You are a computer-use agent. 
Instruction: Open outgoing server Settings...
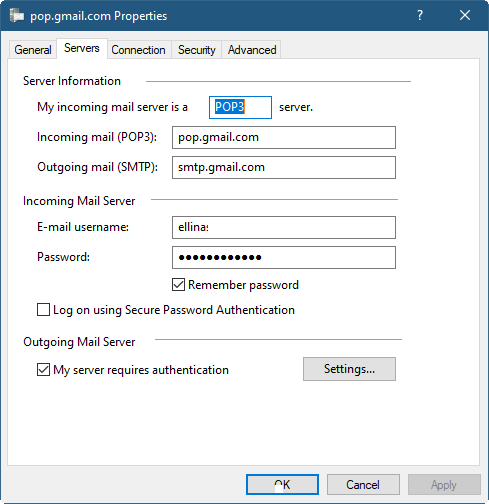click(349, 369)
